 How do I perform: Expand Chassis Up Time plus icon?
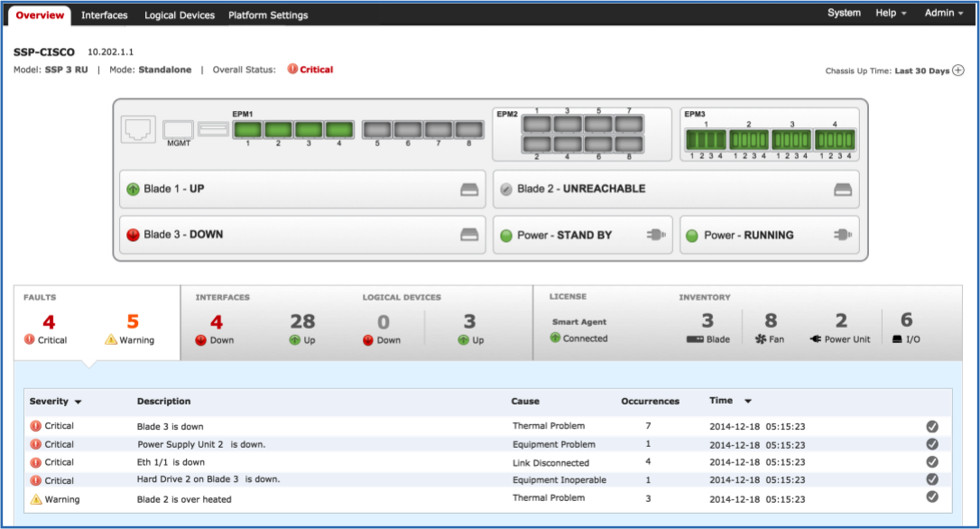[958, 70]
